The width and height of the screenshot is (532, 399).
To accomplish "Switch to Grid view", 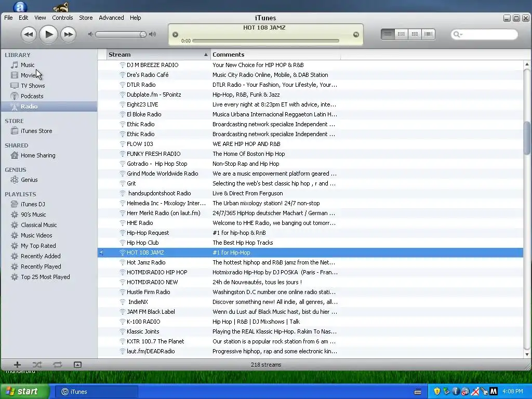I will point(415,34).
